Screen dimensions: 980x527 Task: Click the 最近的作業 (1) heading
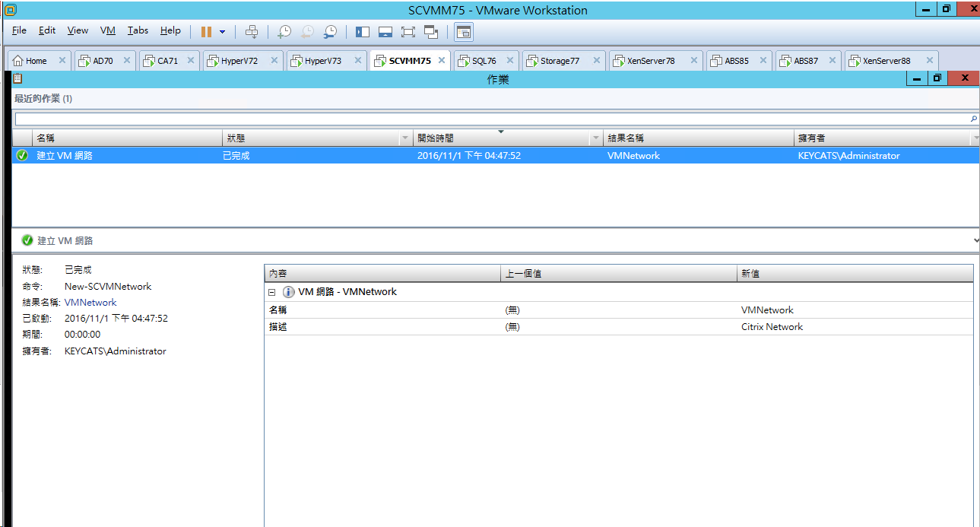(x=43, y=99)
